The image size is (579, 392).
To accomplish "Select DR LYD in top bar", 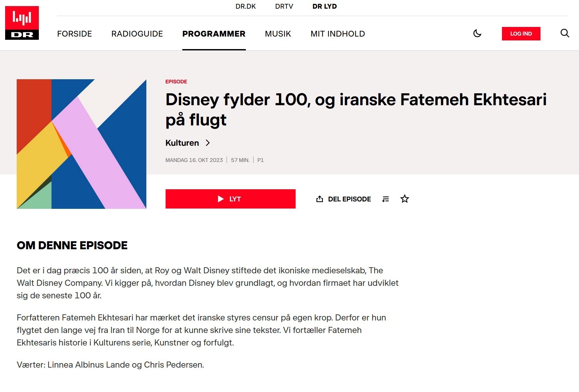I will 324,6.
